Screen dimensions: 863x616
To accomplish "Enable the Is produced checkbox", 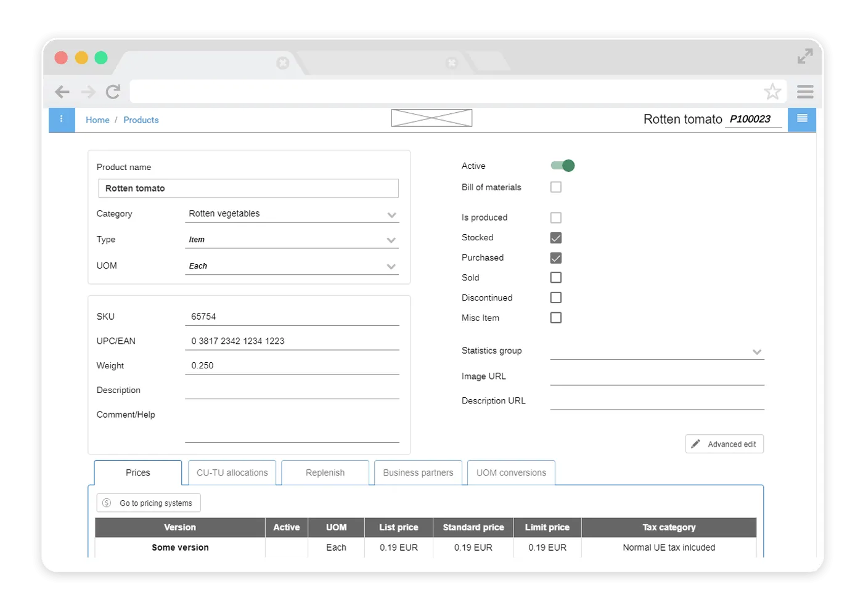I will [556, 217].
